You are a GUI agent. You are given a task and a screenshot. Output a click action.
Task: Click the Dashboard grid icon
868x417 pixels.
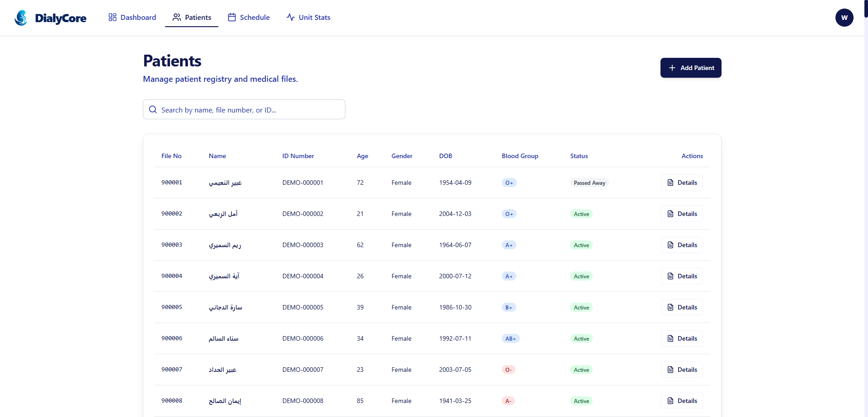click(113, 17)
